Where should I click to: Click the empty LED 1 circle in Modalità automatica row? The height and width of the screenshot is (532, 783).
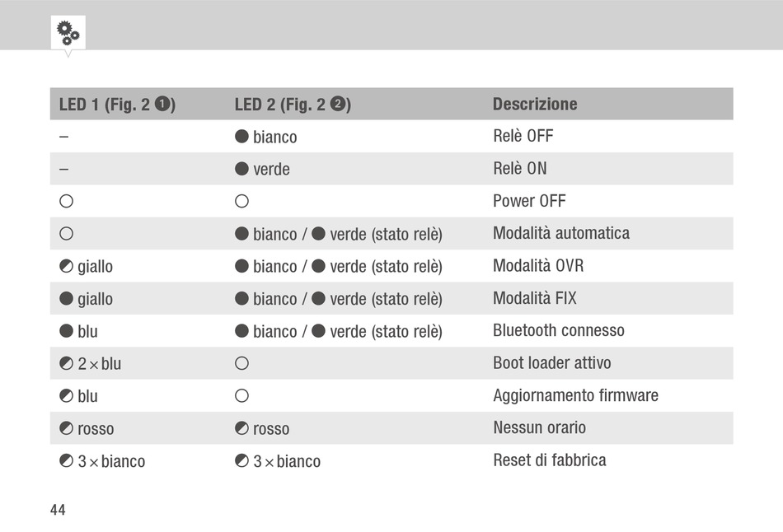click(x=66, y=234)
